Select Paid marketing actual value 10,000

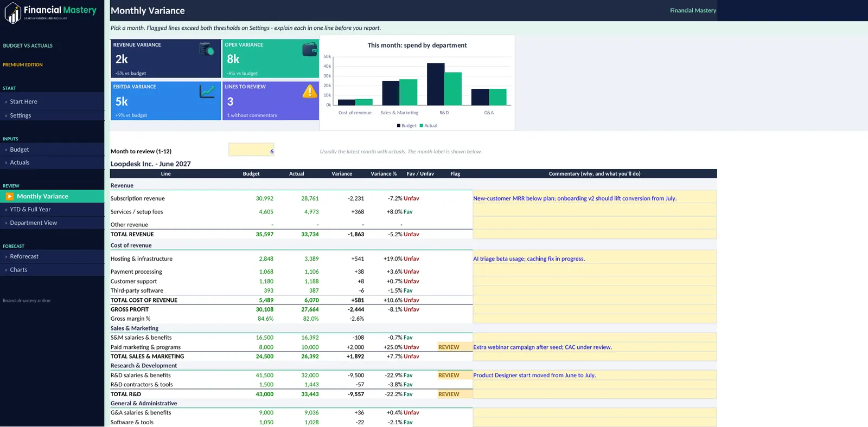[x=310, y=347]
